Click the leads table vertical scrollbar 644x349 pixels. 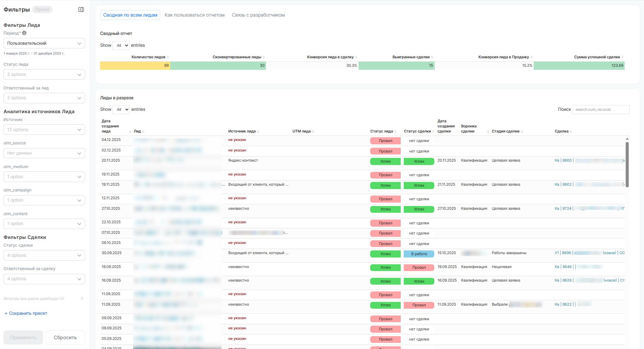627,164
